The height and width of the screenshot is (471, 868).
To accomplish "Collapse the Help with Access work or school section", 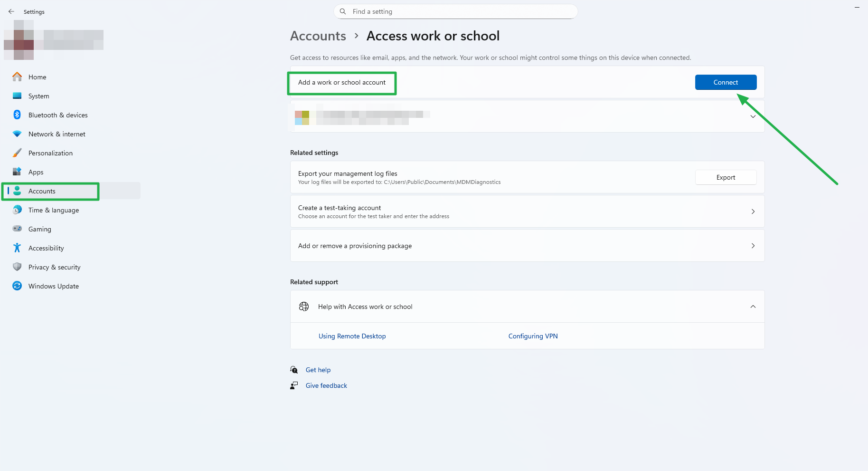I will tap(753, 307).
